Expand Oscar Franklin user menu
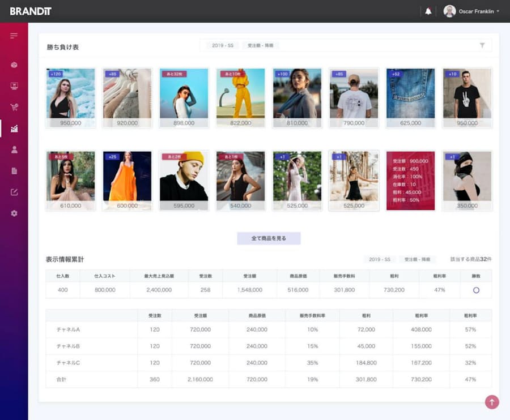510x420 pixels. click(472, 11)
